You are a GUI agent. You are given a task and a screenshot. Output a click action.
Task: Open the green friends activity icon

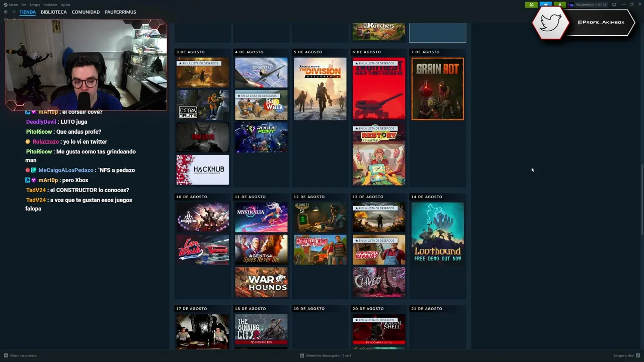tap(531, 5)
